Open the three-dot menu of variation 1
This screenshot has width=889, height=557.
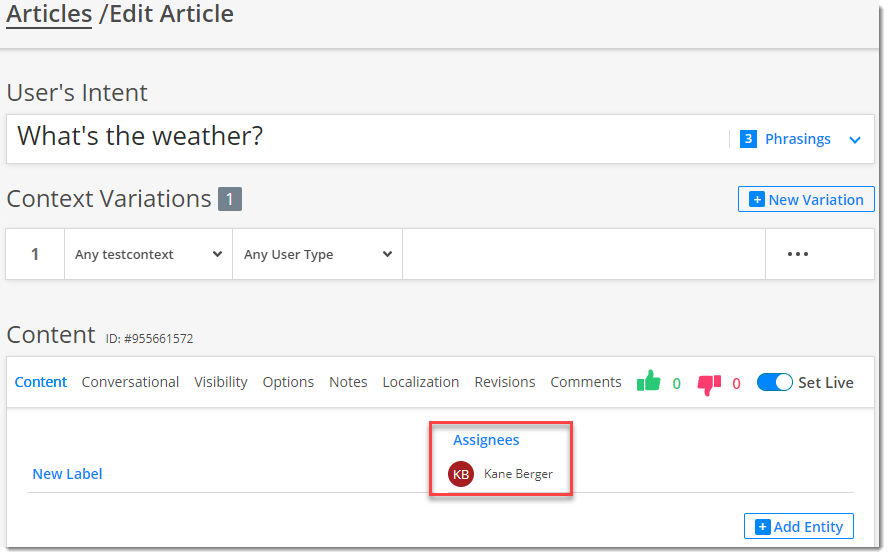pos(798,254)
